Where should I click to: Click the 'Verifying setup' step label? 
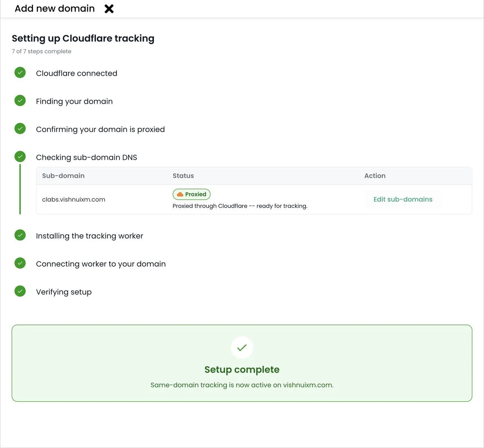(x=64, y=292)
